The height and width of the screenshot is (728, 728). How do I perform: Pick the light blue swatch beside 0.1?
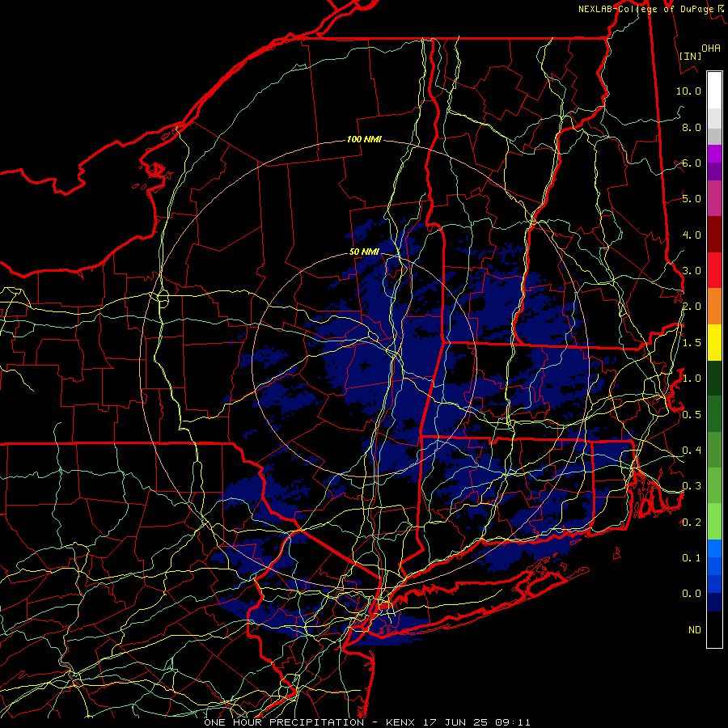[714, 548]
